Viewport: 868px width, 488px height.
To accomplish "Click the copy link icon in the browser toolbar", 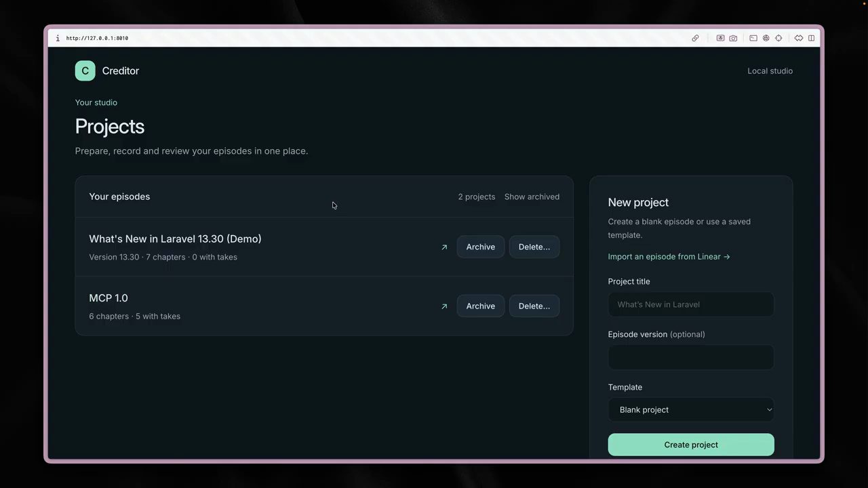I will (x=695, y=38).
